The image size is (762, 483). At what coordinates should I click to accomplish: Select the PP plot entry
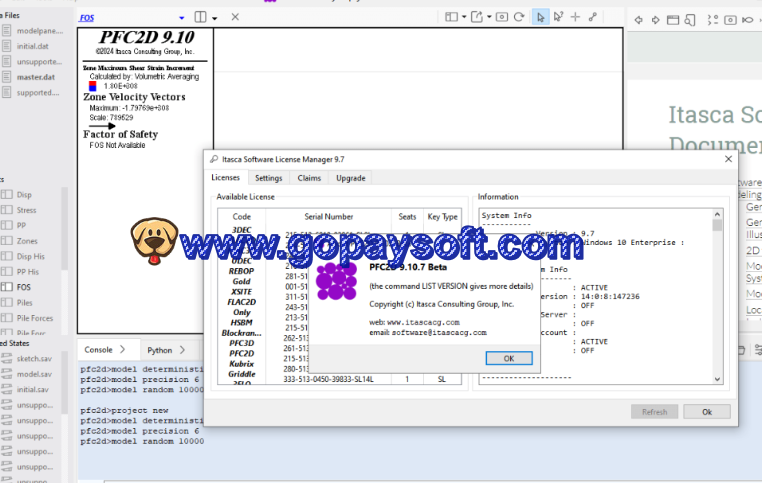(x=21, y=225)
